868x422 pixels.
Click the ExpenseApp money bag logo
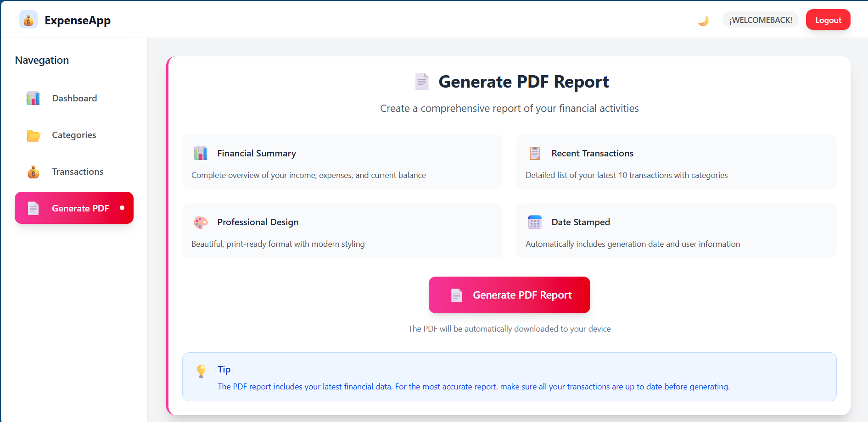coord(28,20)
